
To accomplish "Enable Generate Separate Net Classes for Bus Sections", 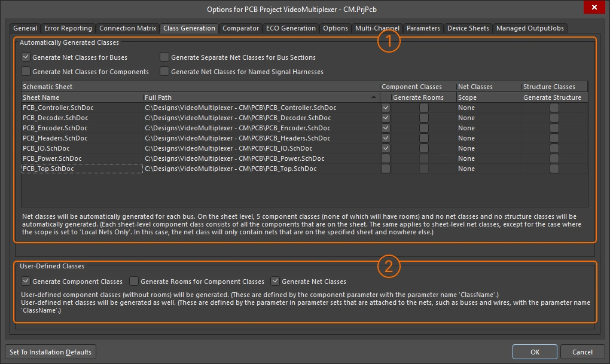I will coord(164,57).
